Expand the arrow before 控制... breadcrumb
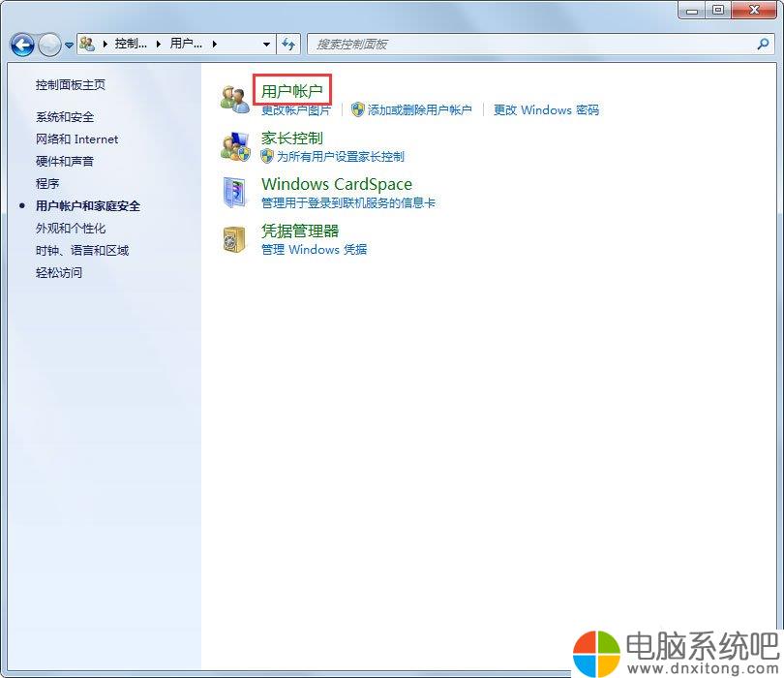The width and height of the screenshot is (784, 678). tap(105, 44)
